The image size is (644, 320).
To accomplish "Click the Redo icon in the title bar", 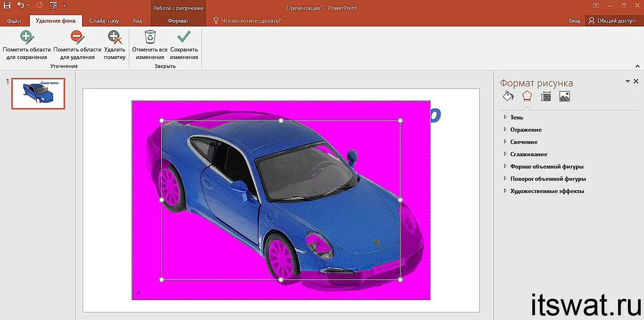I will (x=39, y=6).
